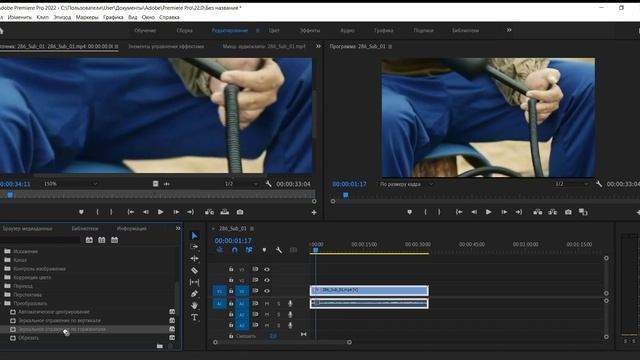Click the Source monitor playhead marker

[10, 195]
